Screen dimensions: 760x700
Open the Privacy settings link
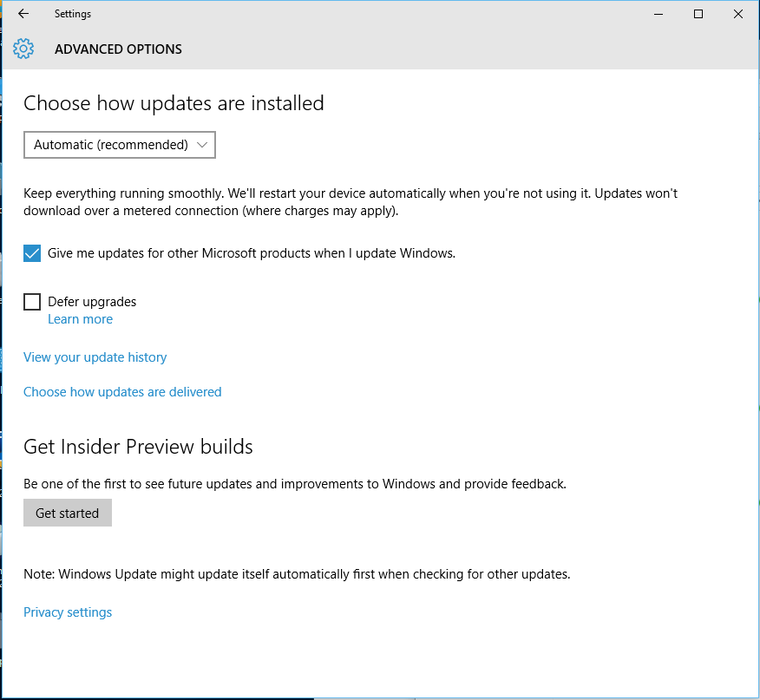(x=68, y=612)
